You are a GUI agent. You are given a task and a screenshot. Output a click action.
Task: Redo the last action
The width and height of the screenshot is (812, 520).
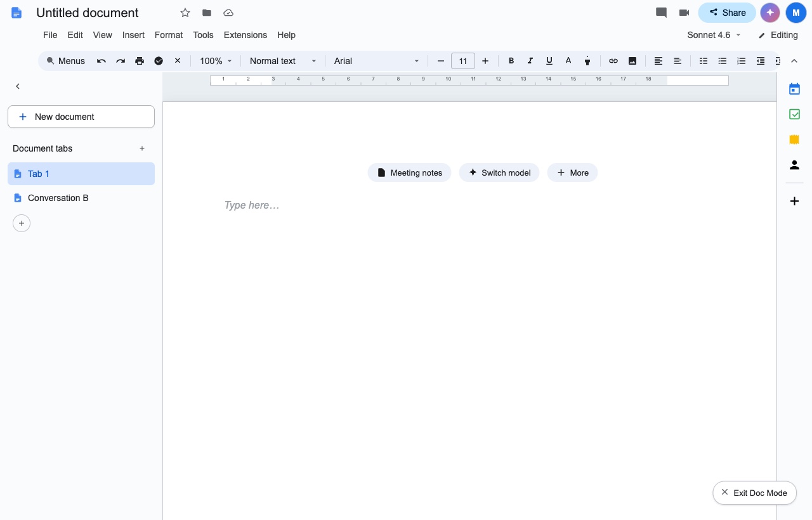[121, 61]
